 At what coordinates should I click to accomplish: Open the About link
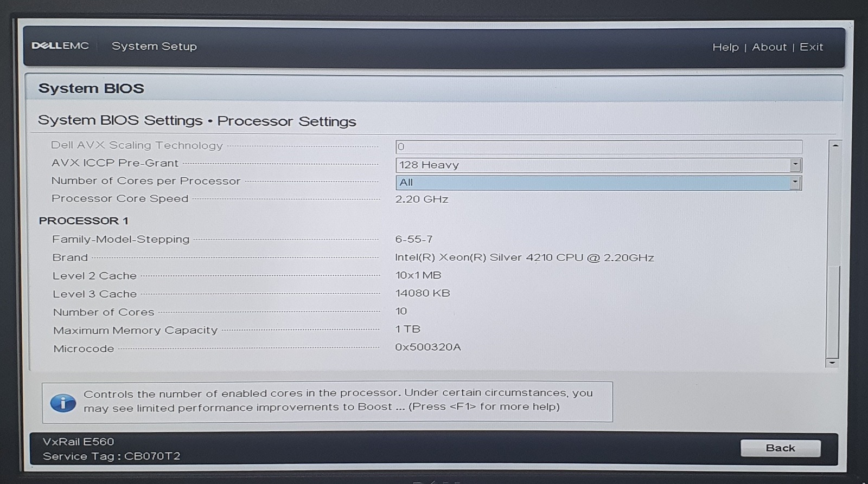tap(769, 47)
